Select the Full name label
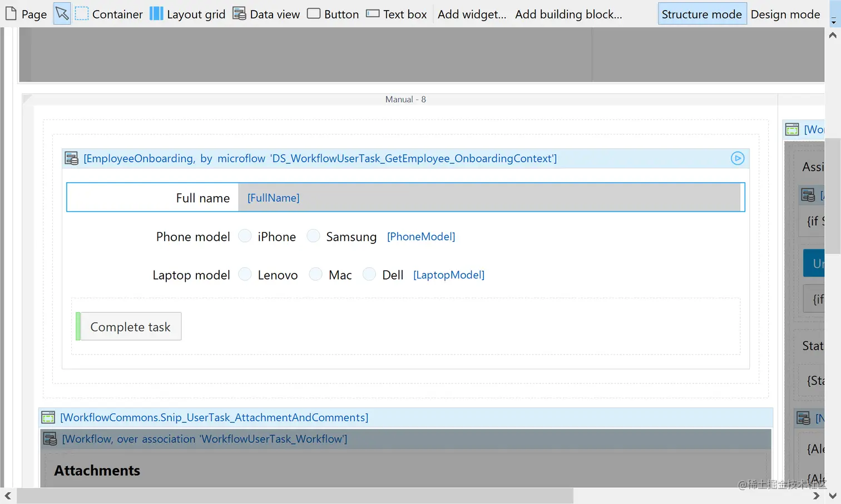841x504 pixels. tap(202, 198)
